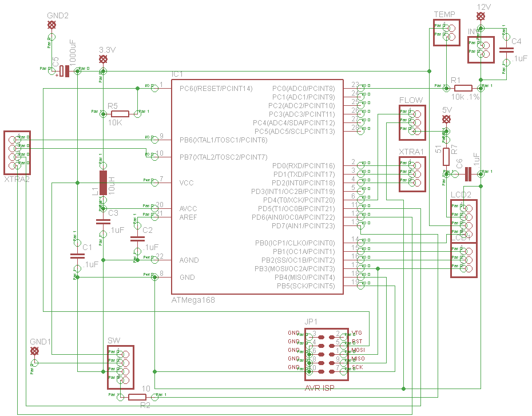Image resolution: width=532 pixels, height=416 pixels.
Task: Click the JP1 ISP header symbol
Action: (327, 355)
